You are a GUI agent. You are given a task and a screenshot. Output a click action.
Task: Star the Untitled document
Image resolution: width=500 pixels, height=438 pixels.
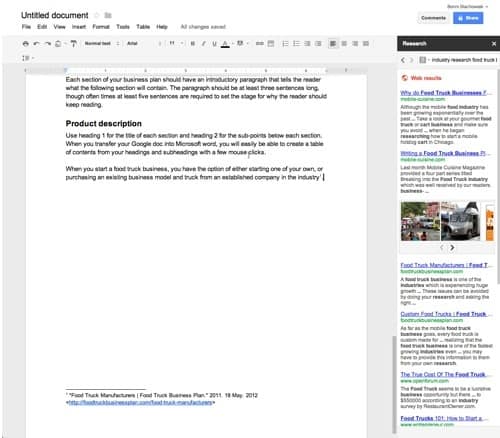click(97, 15)
